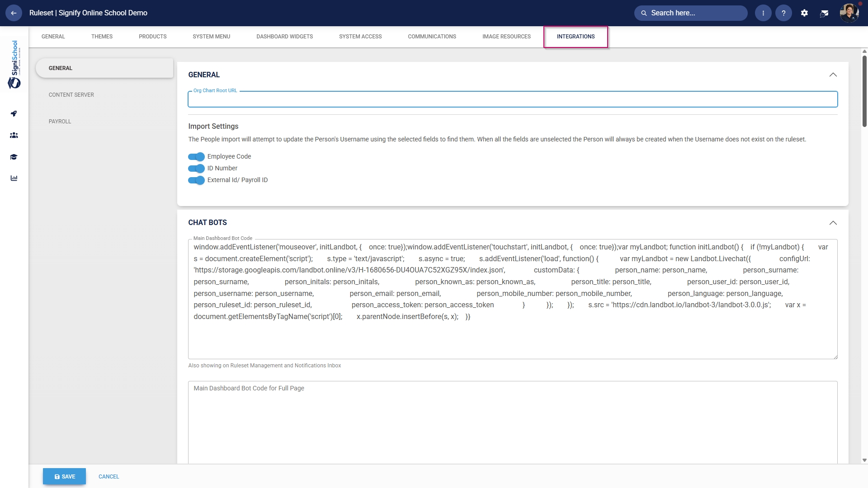868x488 pixels.
Task: Open the three-dot more options menu
Action: point(763,13)
